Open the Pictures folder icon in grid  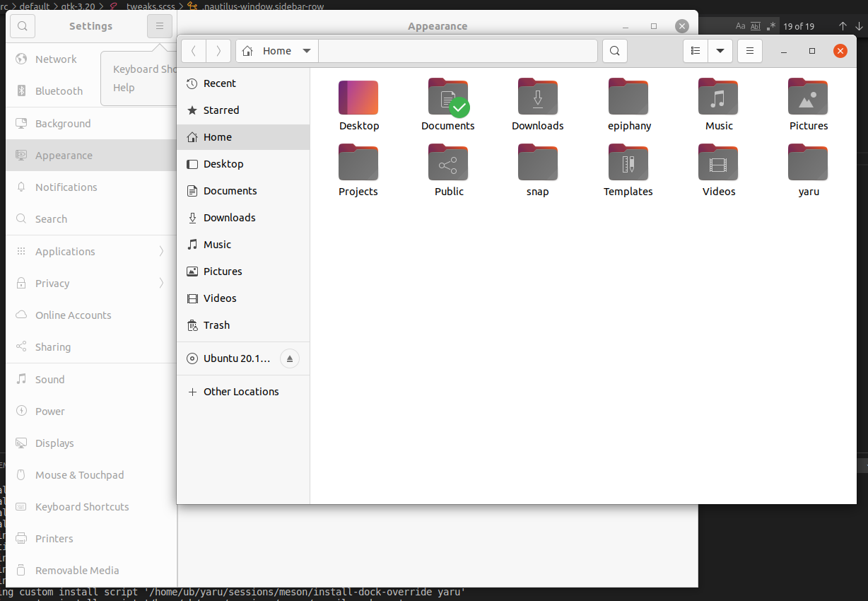tap(808, 98)
